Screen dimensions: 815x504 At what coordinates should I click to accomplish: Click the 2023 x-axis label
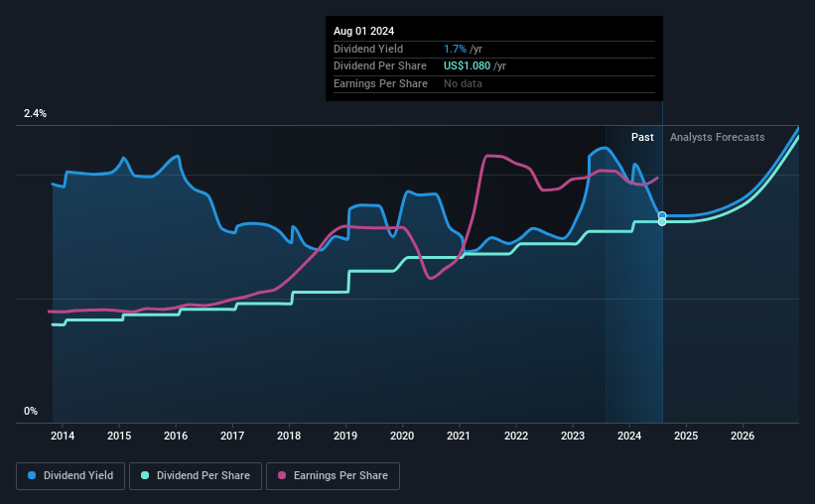pyautogui.click(x=573, y=436)
